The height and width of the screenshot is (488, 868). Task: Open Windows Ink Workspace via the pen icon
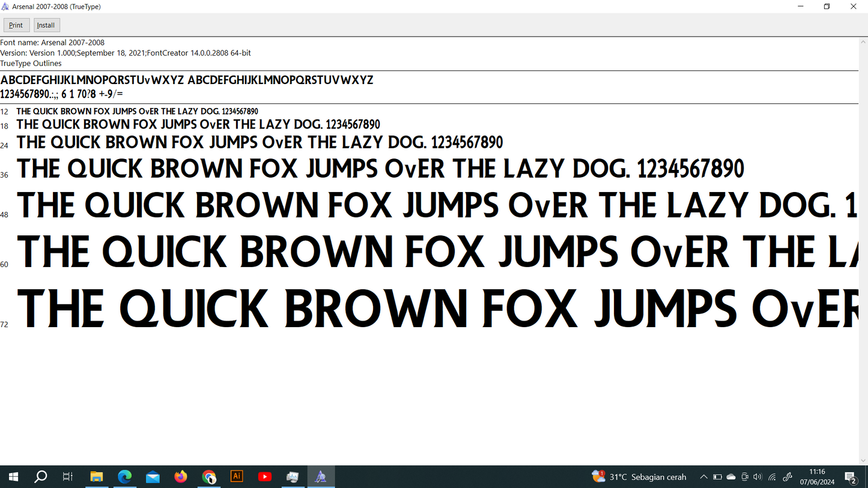[787, 476]
